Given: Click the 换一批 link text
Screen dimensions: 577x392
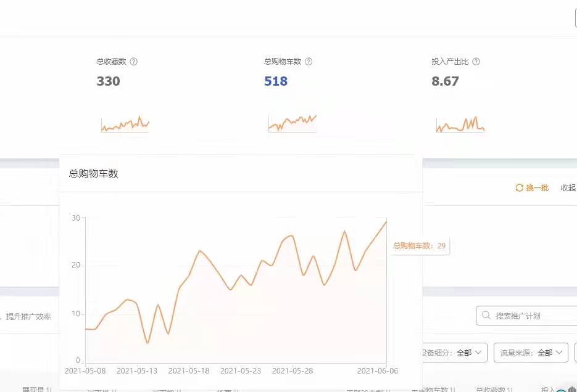Looking at the screenshot, I should (537, 188).
